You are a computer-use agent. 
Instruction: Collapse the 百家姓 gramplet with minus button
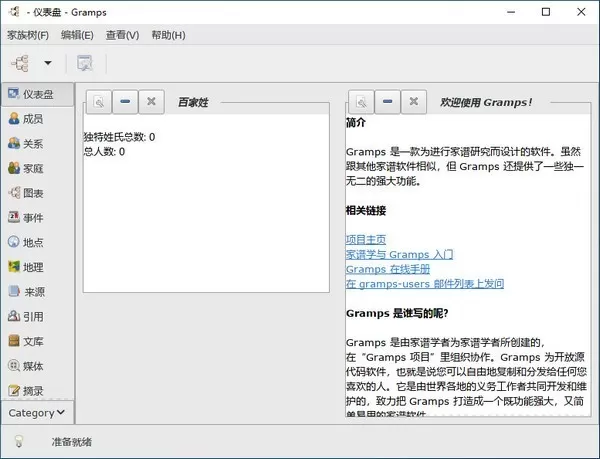point(124,101)
